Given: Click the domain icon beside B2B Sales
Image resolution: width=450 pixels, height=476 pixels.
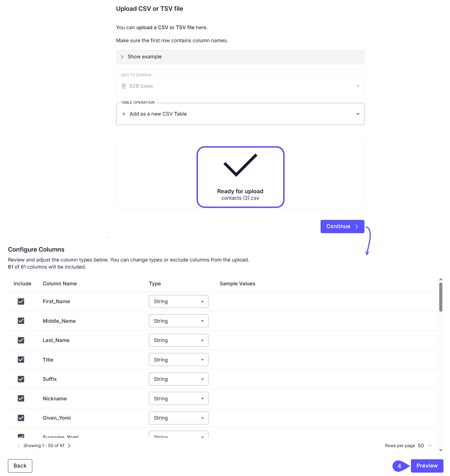Looking at the screenshot, I should coord(123,86).
